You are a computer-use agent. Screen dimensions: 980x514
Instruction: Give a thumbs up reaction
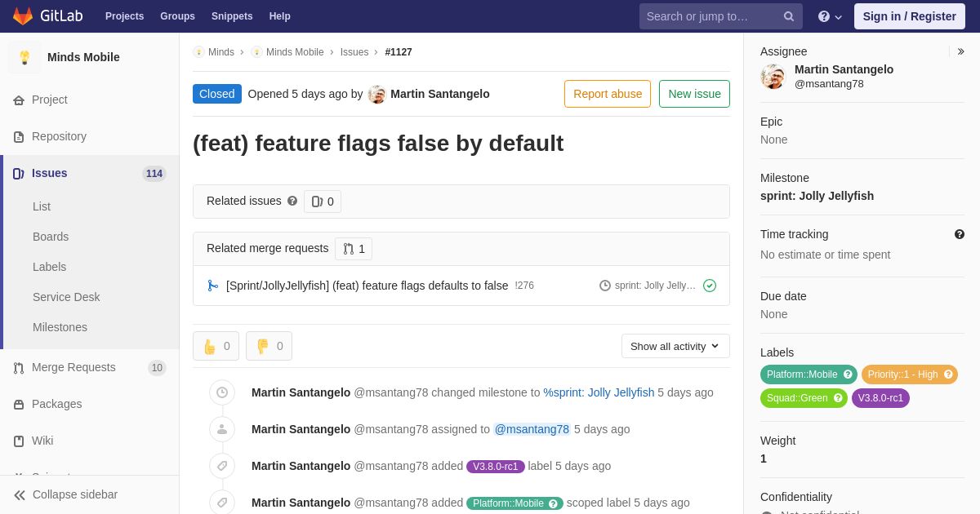[x=216, y=346]
